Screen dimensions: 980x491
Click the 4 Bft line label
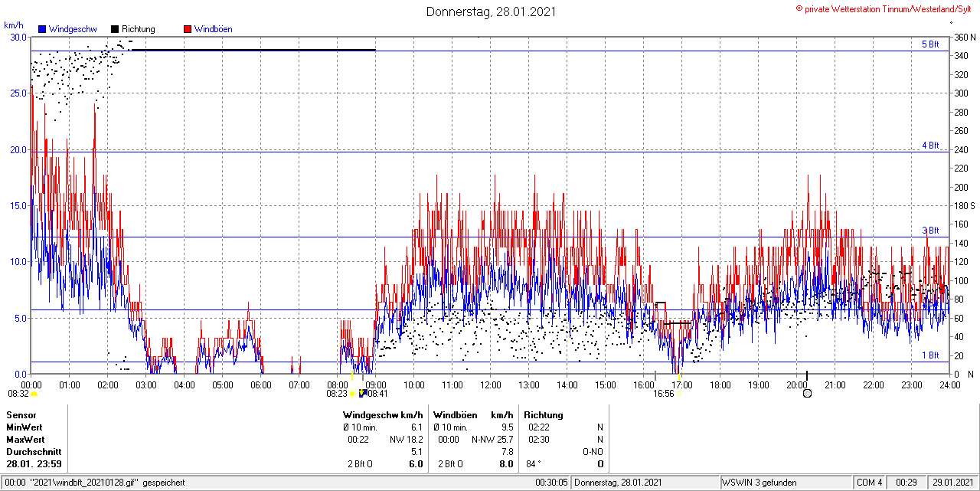pos(930,145)
